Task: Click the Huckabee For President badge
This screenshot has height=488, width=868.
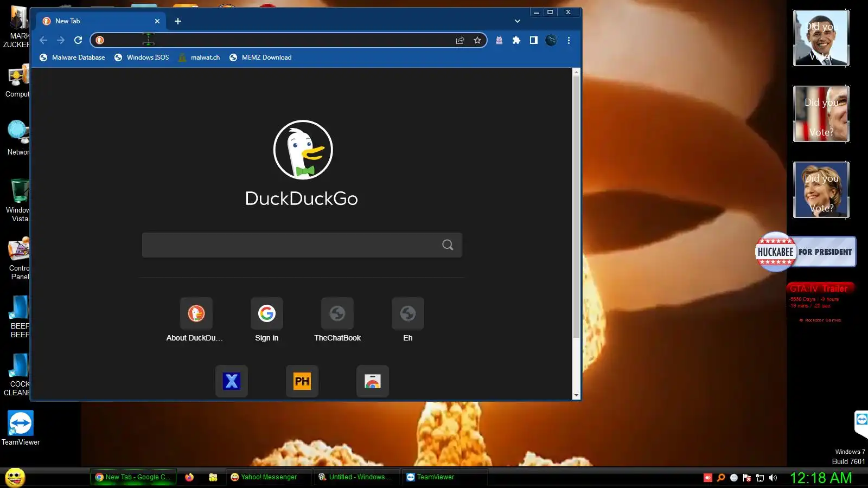Action: (x=806, y=252)
